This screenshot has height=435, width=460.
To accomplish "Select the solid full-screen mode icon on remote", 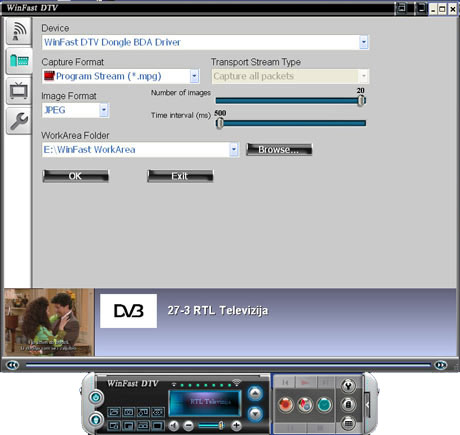I will click(157, 425).
